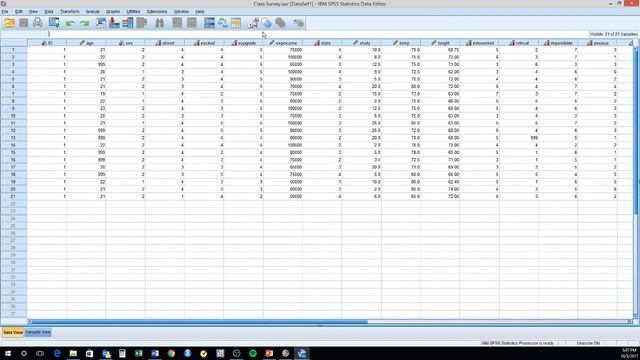Click 'IBM SPSS Statistics Processor is ready' status
640x360 pixels.
tap(517, 343)
